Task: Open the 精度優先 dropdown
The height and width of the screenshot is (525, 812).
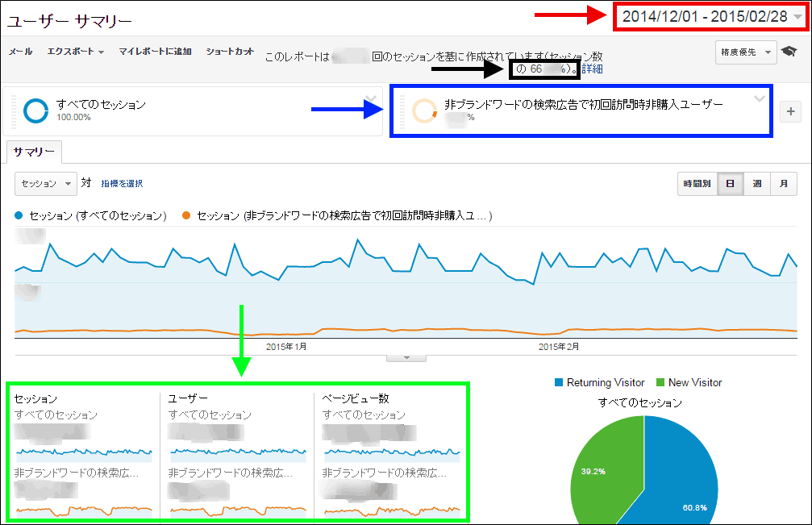Action: 746,52
